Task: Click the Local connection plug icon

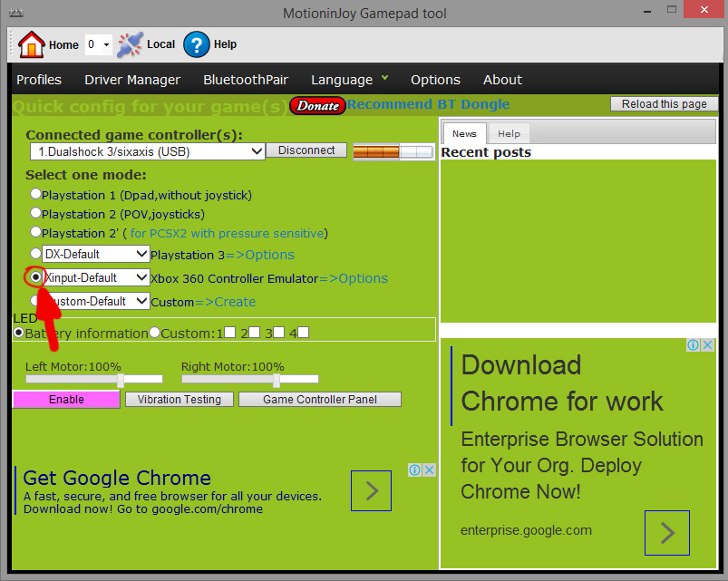Action: 130,44
